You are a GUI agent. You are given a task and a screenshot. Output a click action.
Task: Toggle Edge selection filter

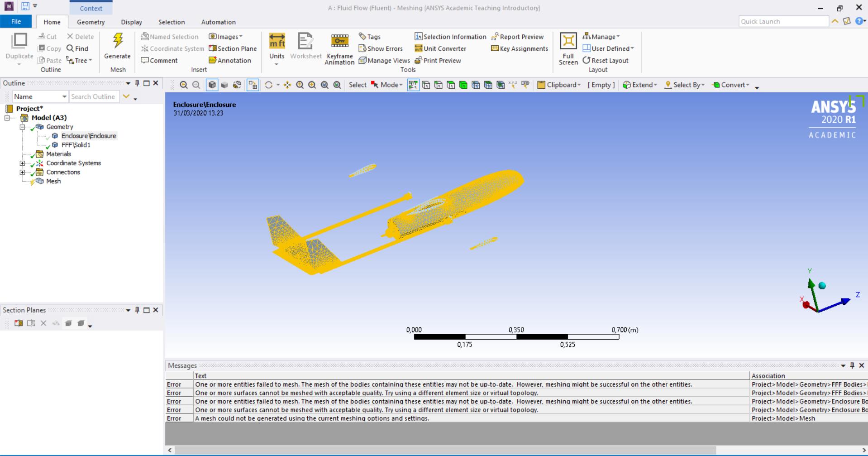(439, 85)
